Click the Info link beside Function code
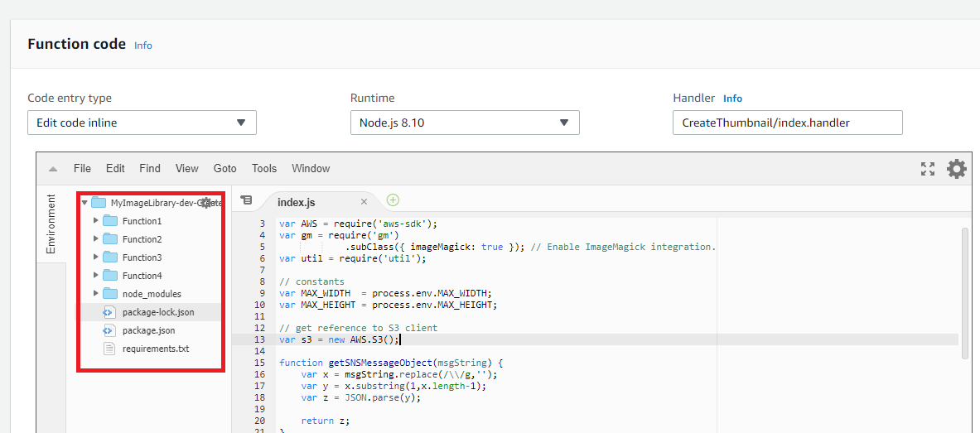Viewport: 980px width, 433px height. [x=143, y=46]
